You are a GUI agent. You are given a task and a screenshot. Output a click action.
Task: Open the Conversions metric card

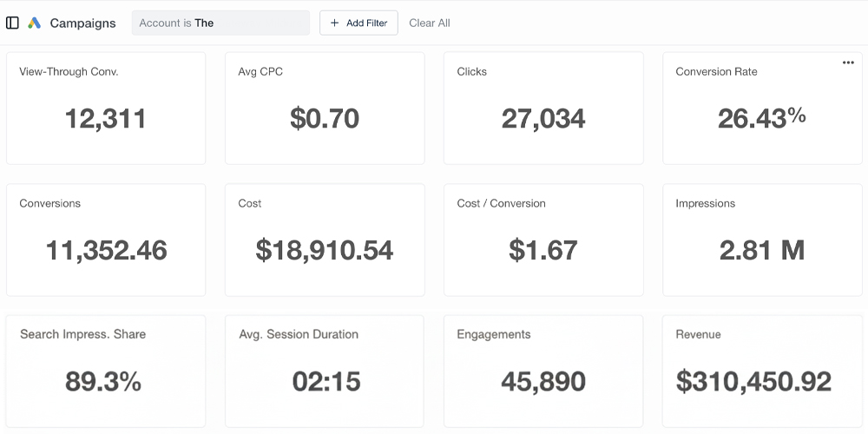point(106,240)
